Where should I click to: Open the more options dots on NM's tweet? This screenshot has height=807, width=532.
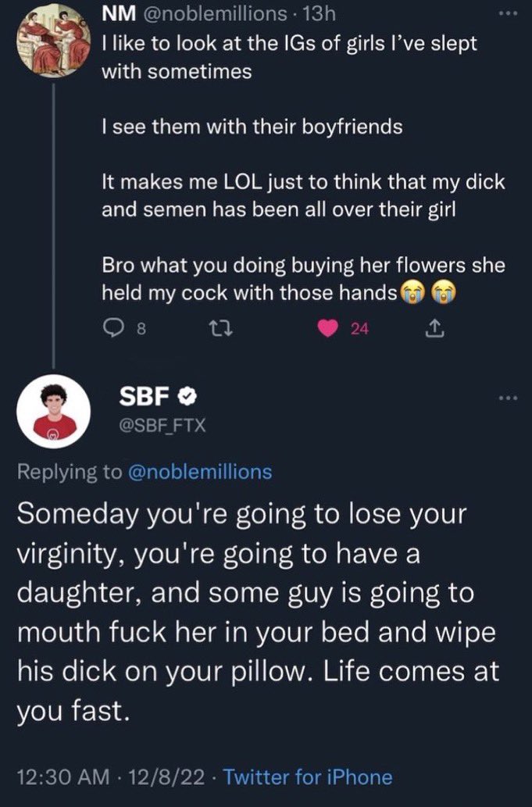point(507,14)
